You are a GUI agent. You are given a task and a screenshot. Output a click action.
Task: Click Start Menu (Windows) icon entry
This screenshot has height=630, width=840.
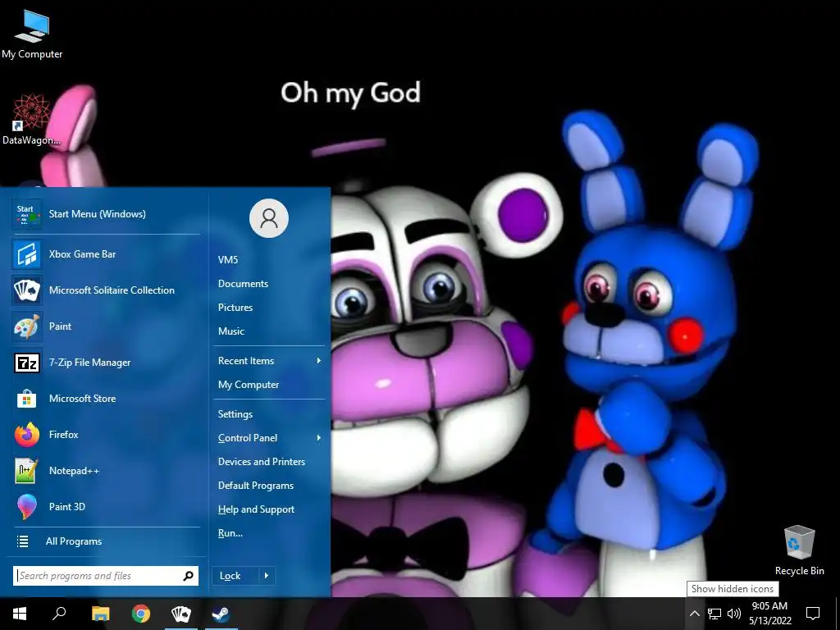[x=106, y=214]
